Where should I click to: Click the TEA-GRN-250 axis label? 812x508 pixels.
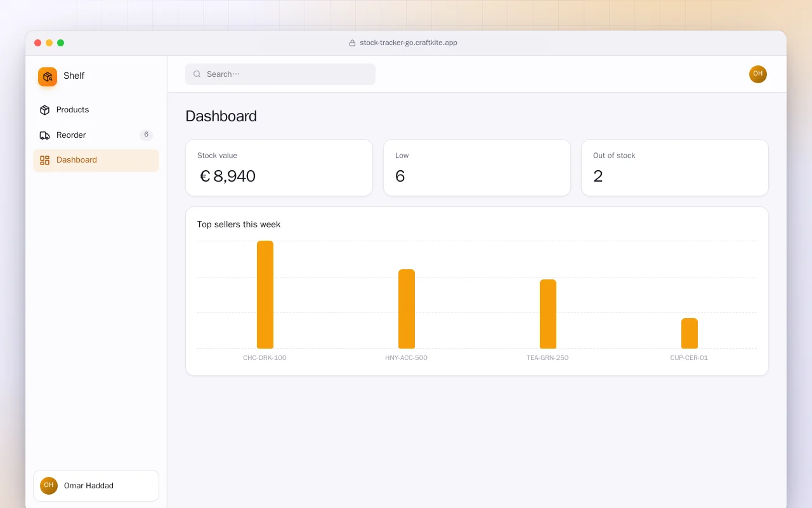click(547, 358)
